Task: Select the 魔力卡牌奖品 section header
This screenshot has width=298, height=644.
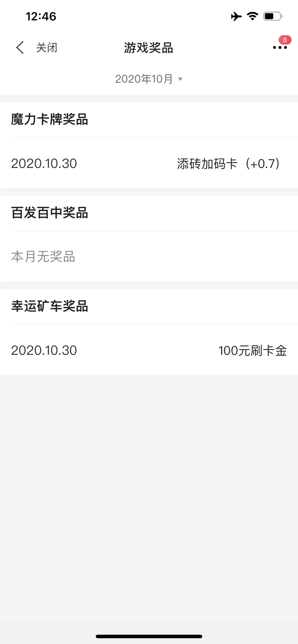Action: (x=50, y=119)
